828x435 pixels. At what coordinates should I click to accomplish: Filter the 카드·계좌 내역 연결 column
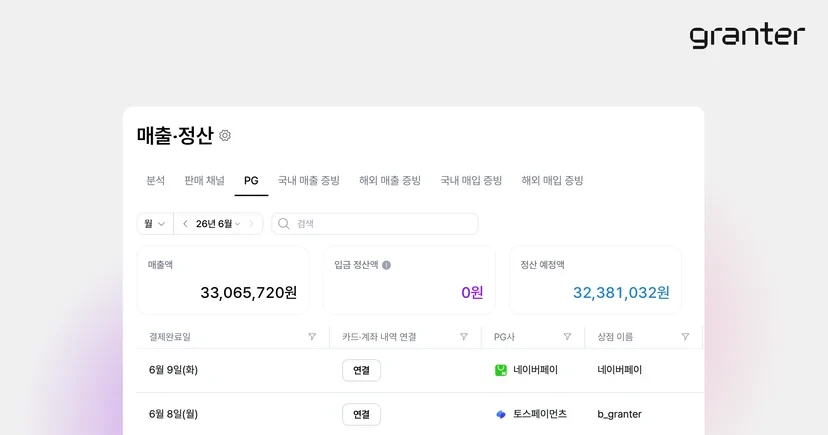coord(464,337)
